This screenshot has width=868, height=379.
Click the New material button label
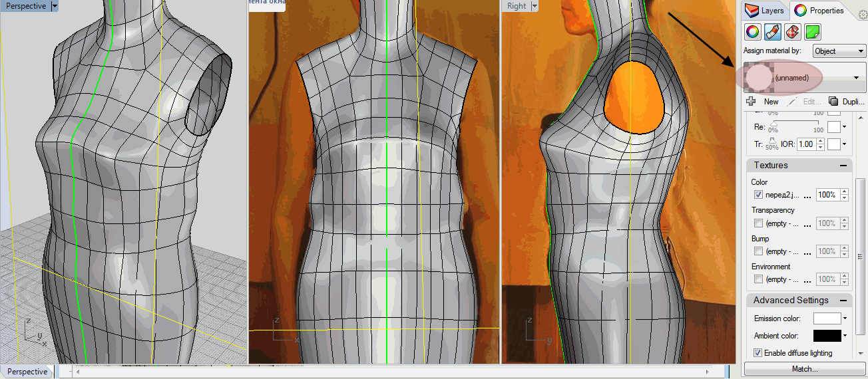click(771, 102)
